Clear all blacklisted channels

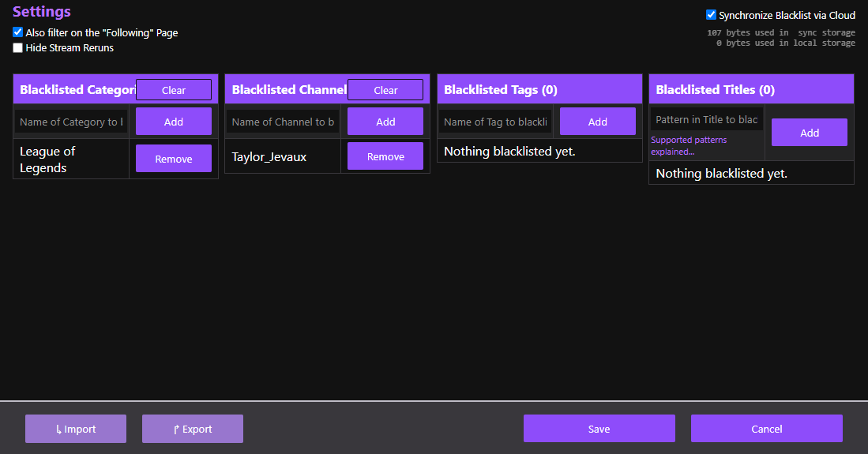pos(385,90)
